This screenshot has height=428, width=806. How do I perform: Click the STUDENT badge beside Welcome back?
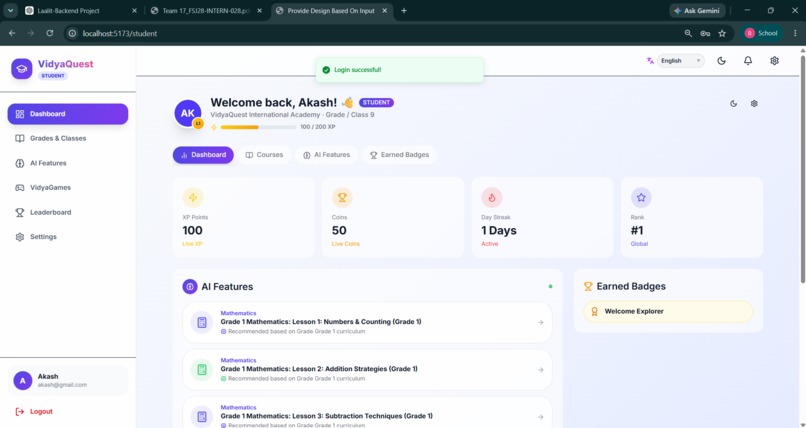(x=376, y=103)
